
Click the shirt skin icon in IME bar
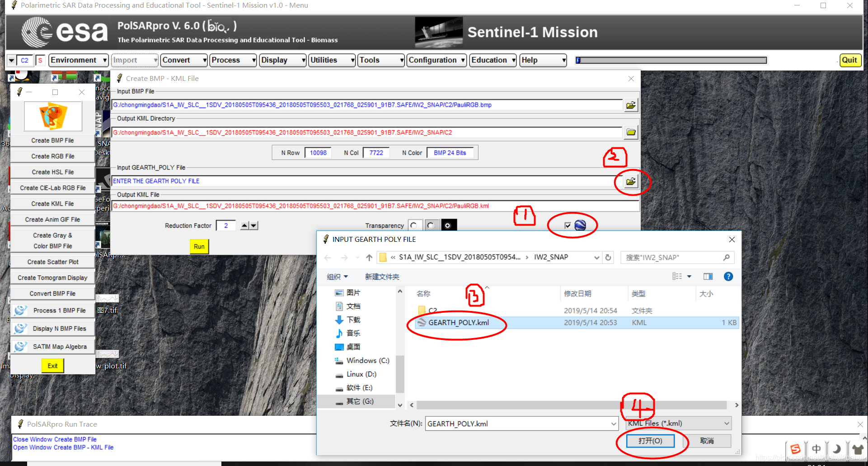click(x=857, y=449)
